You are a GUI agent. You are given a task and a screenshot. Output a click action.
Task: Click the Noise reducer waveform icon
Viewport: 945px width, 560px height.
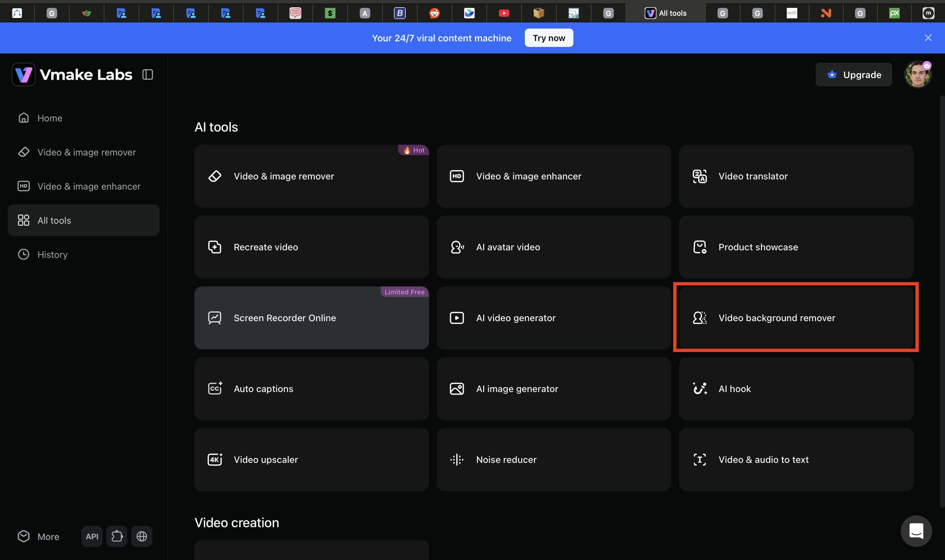click(457, 460)
